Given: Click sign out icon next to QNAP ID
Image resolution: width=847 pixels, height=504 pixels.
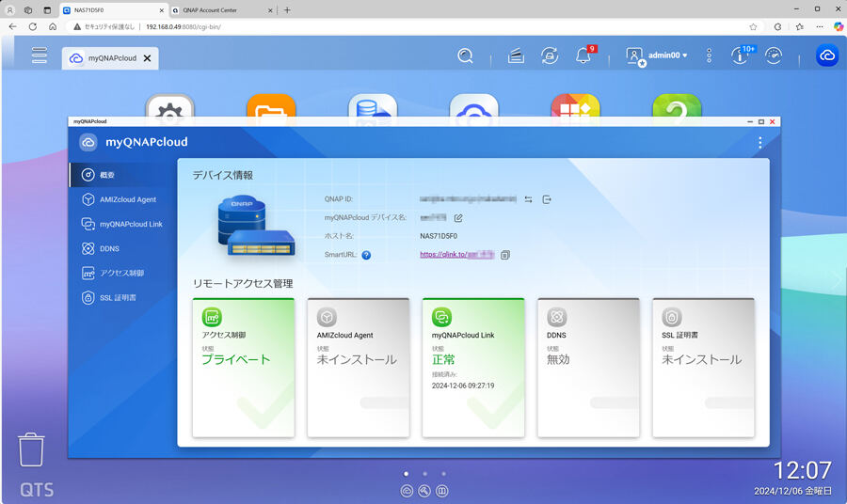Looking at the screenshot, I should 547,199.
